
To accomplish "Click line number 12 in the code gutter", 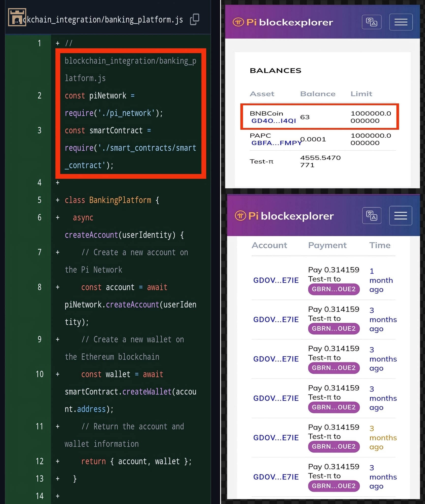I will [x=39, y=461].
